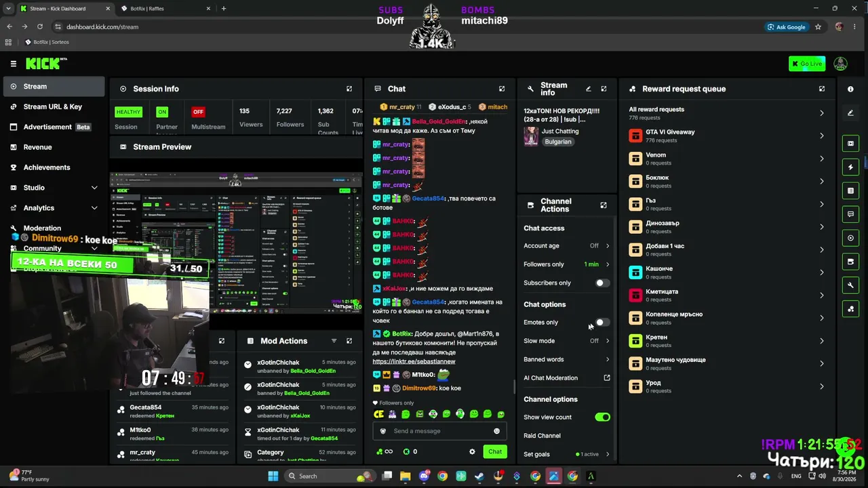Expand the Mod Actions panel to fullscreen
The height and width of the screenshot is (488, 868).
pyautogui.click(x=349, y=341)
